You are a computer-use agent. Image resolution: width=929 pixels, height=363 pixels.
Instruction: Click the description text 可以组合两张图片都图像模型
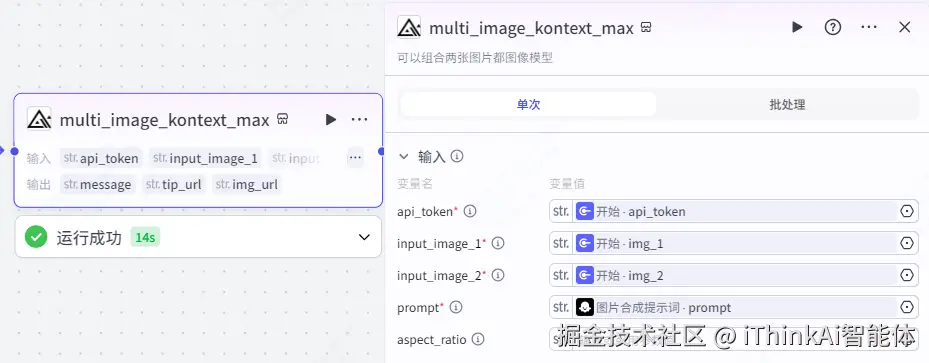pos(475,58)
